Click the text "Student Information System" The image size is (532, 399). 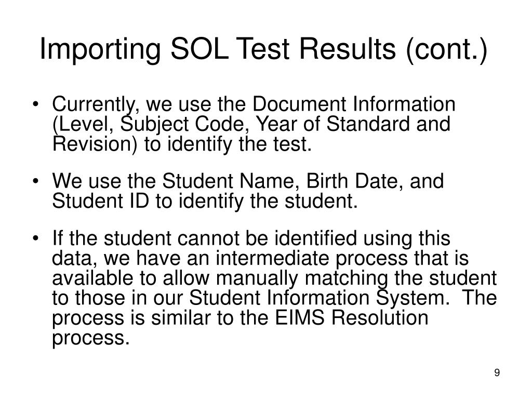[316, 298]
